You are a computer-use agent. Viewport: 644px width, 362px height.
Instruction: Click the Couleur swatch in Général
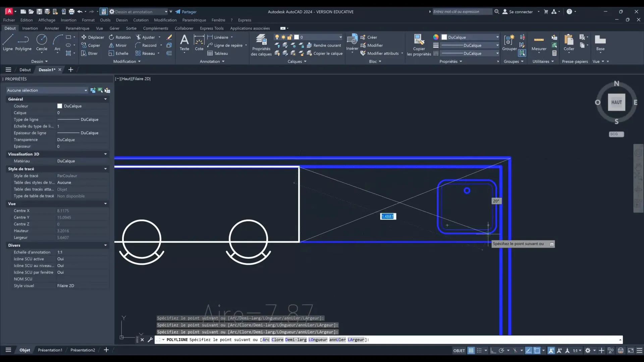pyautogui.click(x=60, y=106)
